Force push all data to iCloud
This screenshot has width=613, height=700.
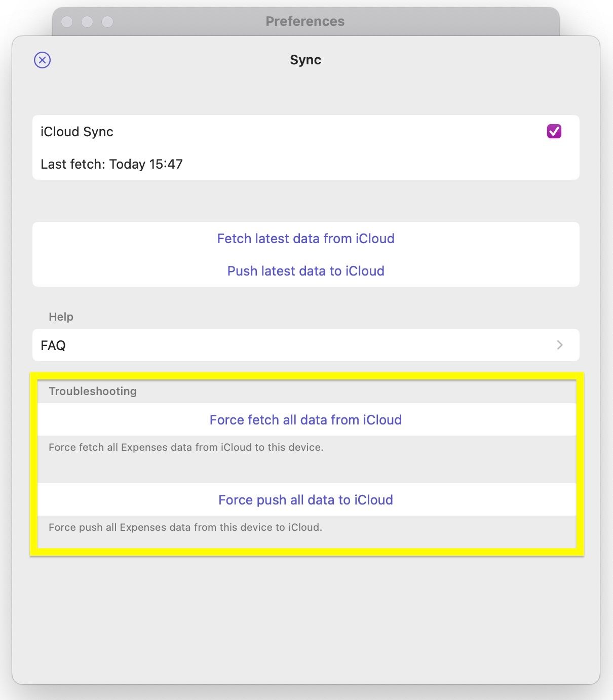[x=305, y=500]
